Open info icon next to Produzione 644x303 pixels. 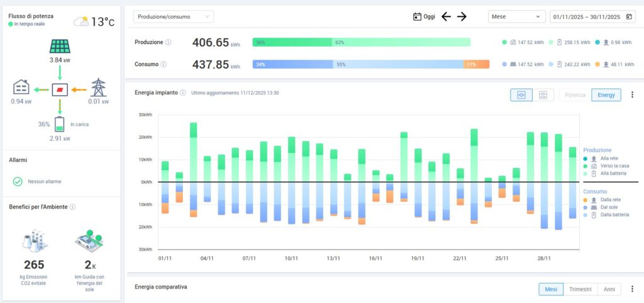click(168, 42)
